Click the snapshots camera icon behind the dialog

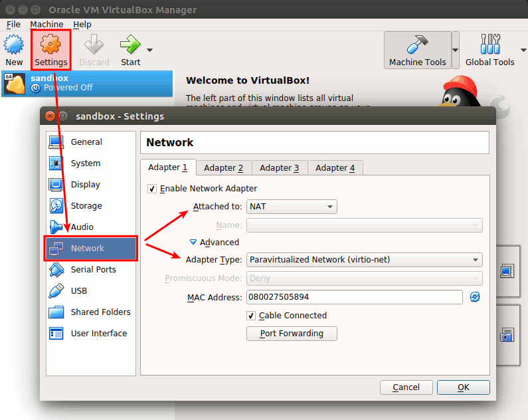(x=507, y=334)
